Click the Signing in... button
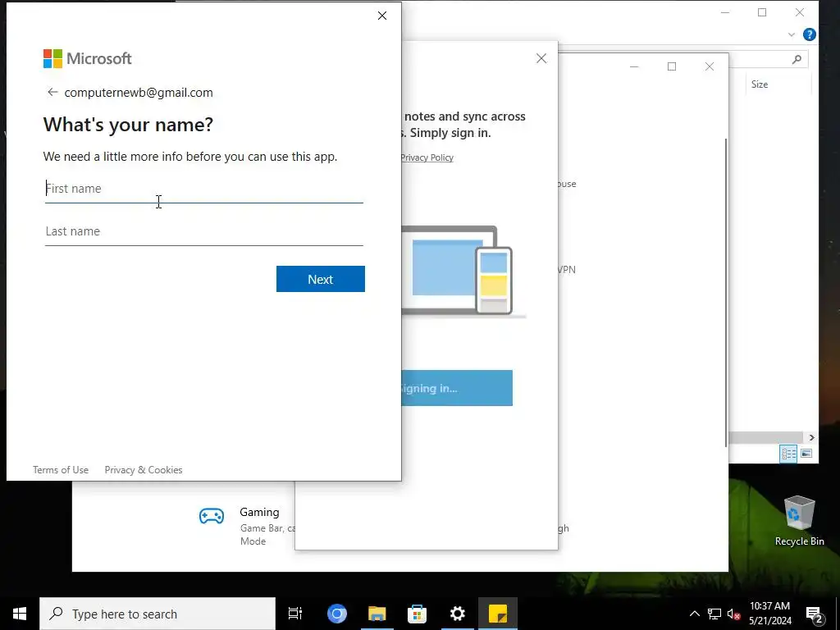 point(457,388)
